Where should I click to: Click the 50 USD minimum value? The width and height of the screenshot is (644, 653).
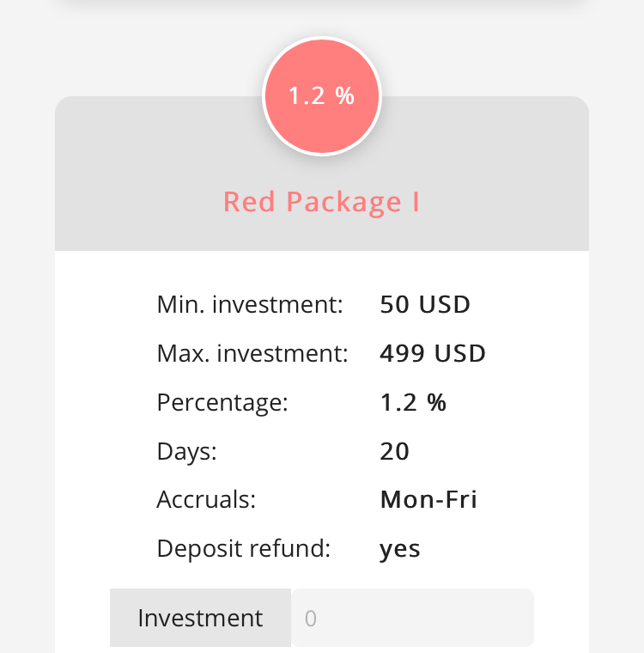tap(425, 304)
